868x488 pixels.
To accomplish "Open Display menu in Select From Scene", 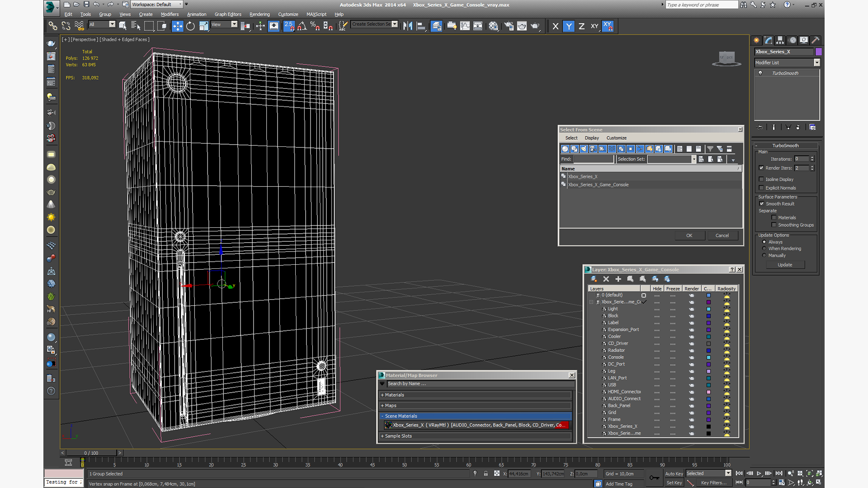I will (x=591, y=138).
